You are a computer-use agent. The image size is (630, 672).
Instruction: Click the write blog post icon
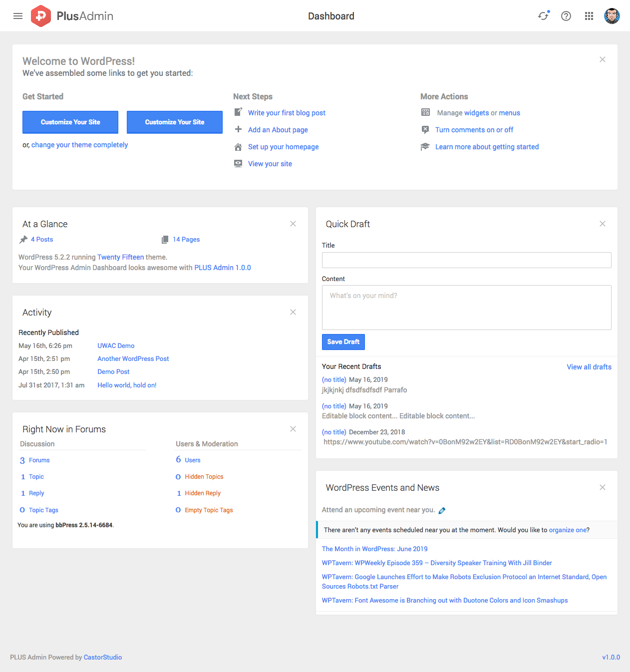coord(239,112)
